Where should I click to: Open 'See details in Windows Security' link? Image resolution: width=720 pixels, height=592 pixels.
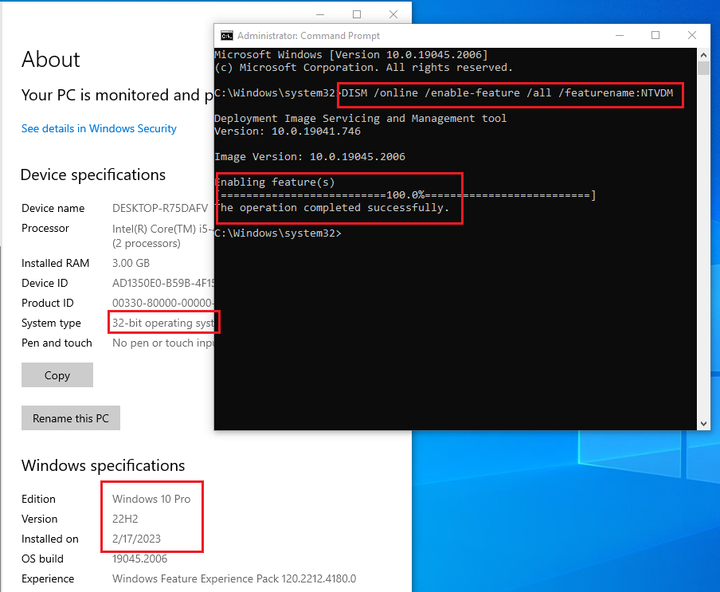(99, 128)
